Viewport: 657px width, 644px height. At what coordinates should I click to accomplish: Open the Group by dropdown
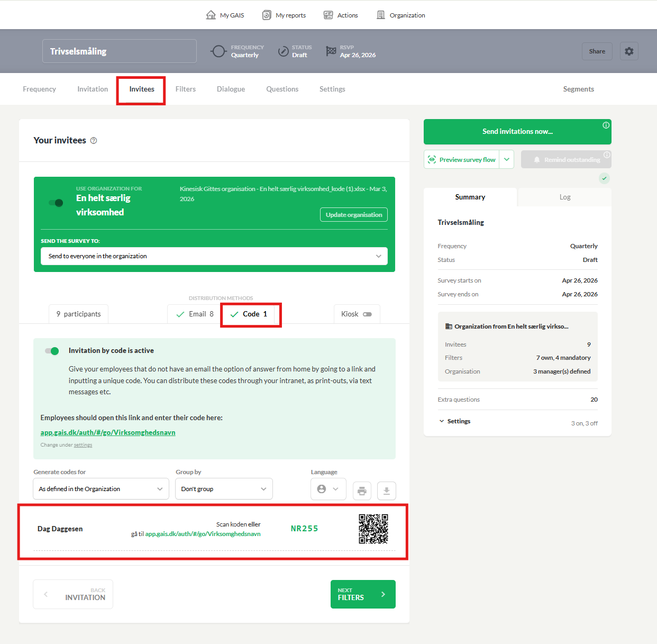click(224, 489)
